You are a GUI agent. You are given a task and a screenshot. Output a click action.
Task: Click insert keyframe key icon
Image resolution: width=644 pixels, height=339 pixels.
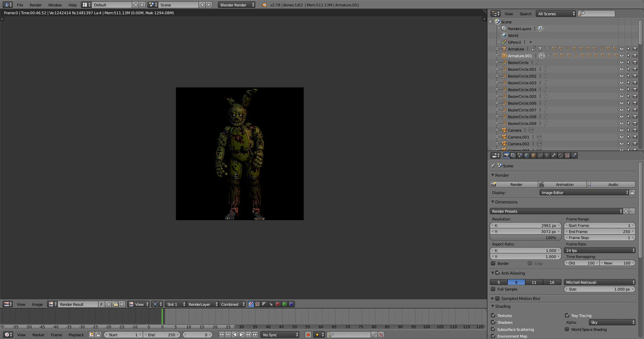pyautogui.click(x=373, y=334)
